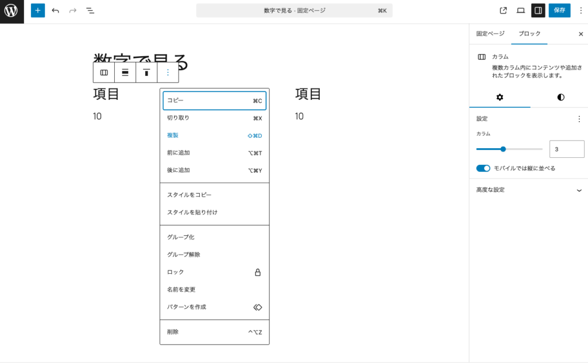Disable モバイルでは縦に並べる toggle
The width and height of the screenshot is (588, 364).
click(483, 167)
